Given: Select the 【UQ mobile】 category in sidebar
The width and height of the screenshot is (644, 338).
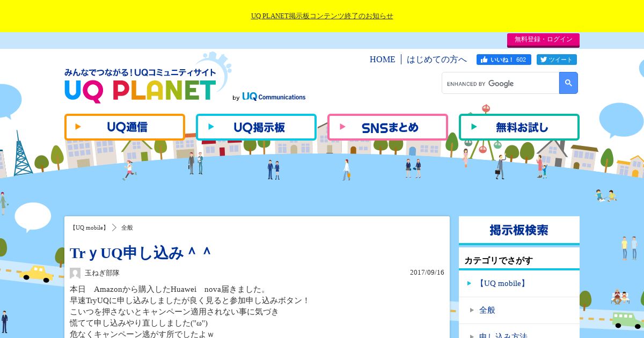Looking at the screenshot, I should pos(519,283).
